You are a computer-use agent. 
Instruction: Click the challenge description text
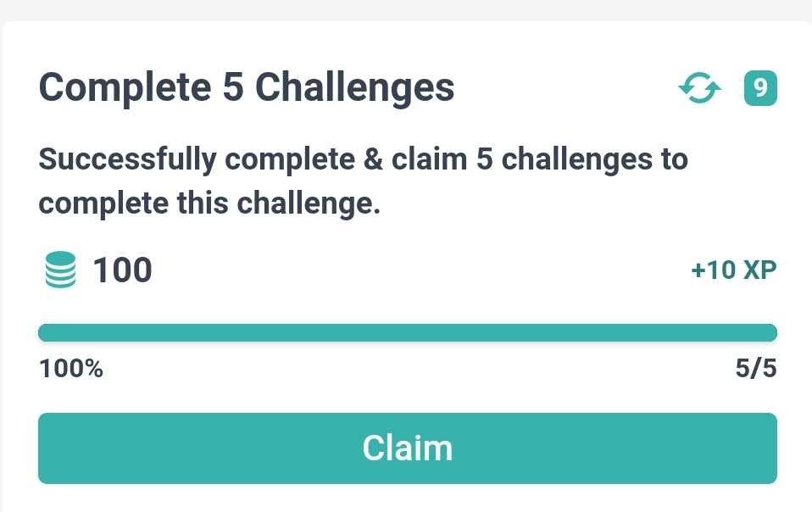coord(364,181)
